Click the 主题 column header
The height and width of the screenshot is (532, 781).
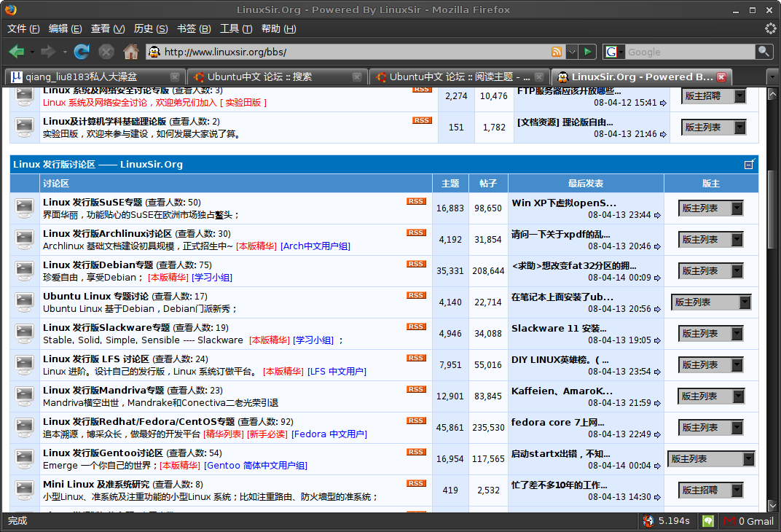[x=450, y=184]
